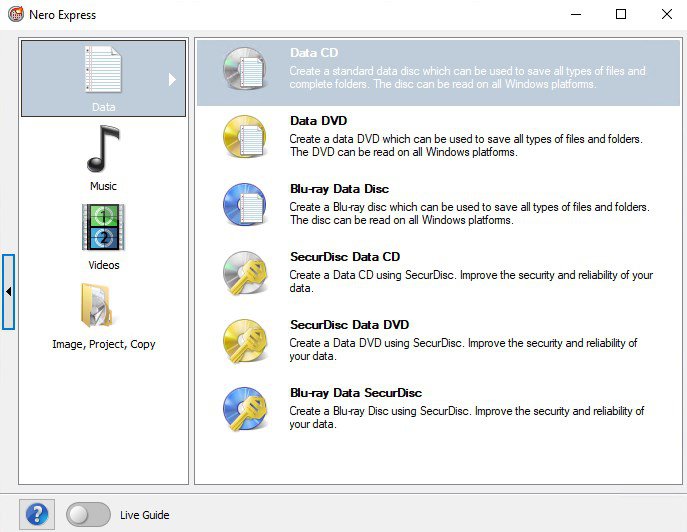Choose the "SecurDisc Data DVD" title
The image size is (687, 532).
coord(350,324)
